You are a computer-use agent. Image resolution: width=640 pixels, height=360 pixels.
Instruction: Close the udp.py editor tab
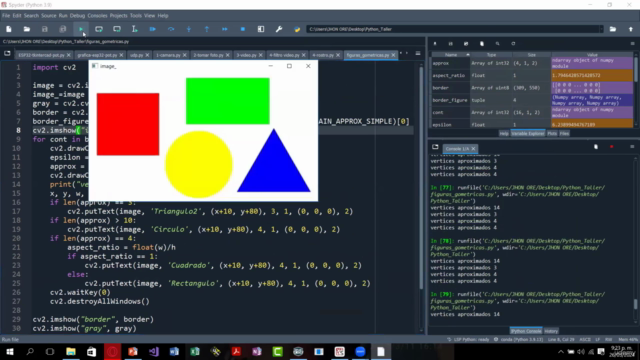(147, 55)
